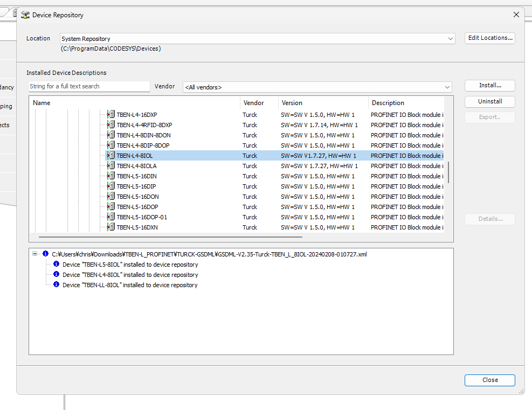
Task: Open the Vendor dropdown showing All vendors
Action: [317, 87]
